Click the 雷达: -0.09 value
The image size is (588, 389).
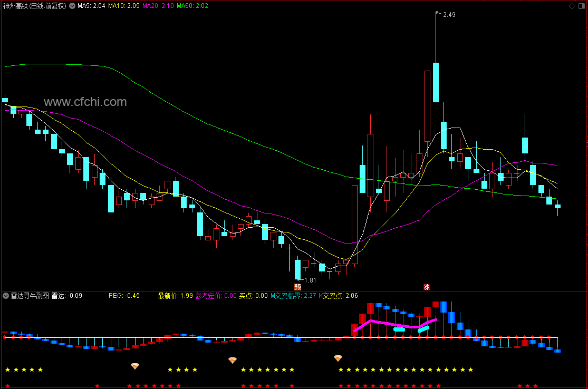click(x=67, y=296)
